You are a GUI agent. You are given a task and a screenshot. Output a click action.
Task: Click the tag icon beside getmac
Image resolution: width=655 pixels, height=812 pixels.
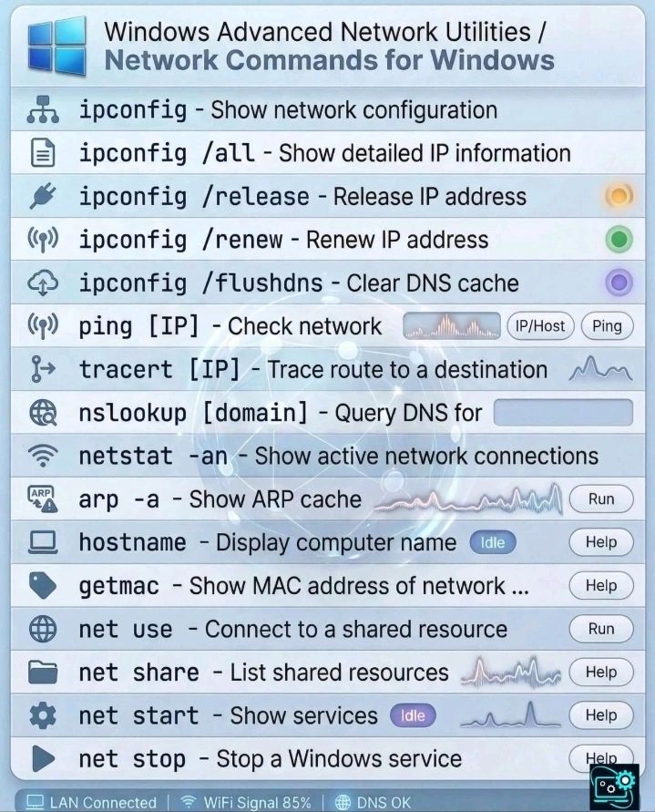pyautogui.click(x=43, y=586)
